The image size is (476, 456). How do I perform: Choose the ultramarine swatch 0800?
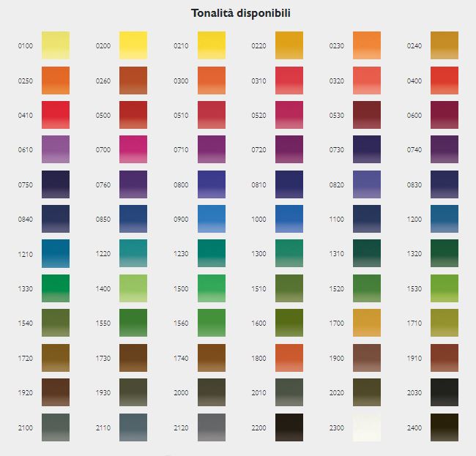pyautogui.click(x=212, y=184)
